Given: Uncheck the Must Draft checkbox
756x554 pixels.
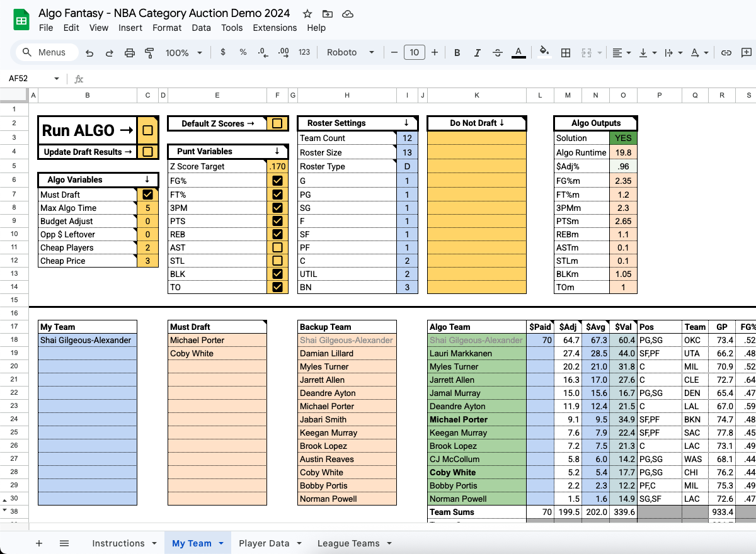Looking at the screenshot, I should (147, 195).
